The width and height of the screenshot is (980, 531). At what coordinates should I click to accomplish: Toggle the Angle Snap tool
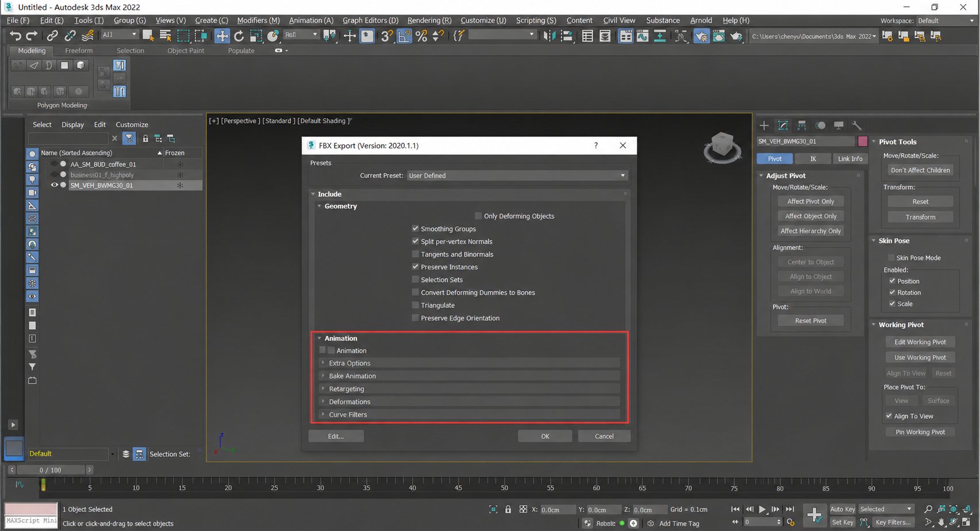404,36
